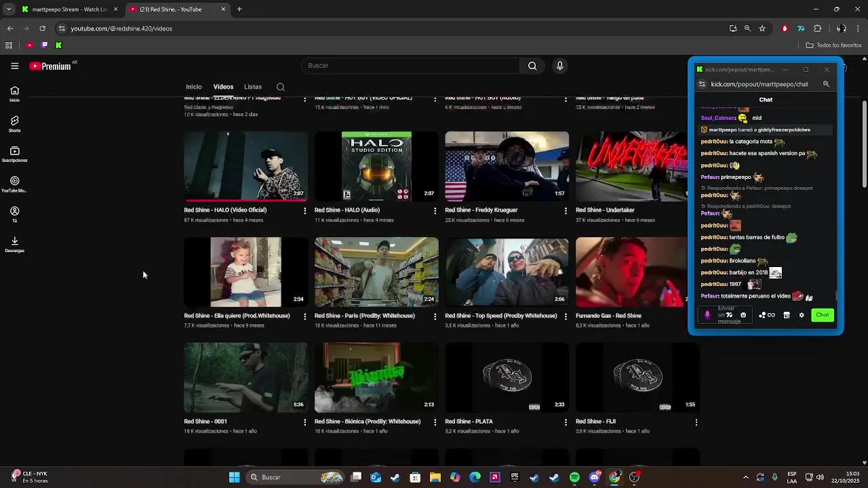The width and height of the screenshot is (868, 488).
Task: Open YouTube Music in sidebar
Action: point(14,184)
